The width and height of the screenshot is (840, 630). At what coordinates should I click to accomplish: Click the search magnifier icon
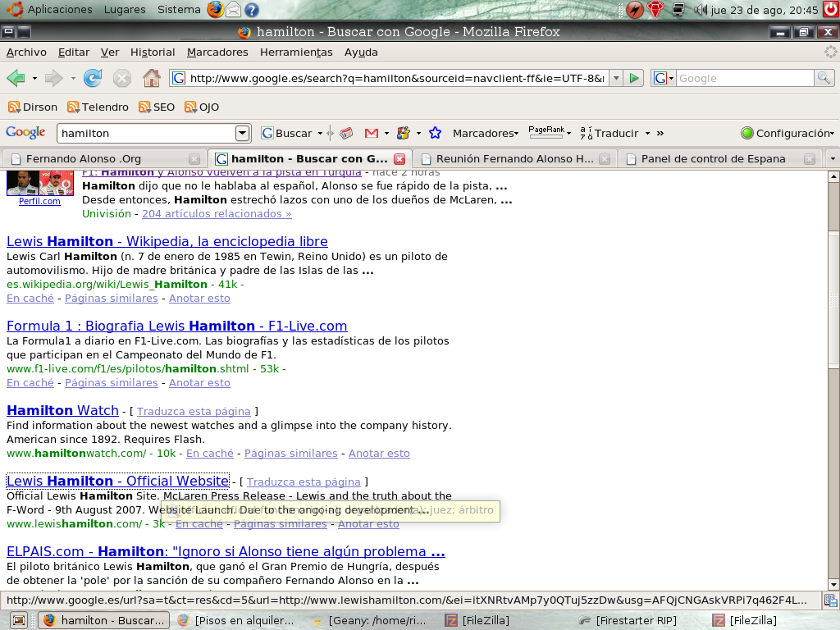pos(824,78)
